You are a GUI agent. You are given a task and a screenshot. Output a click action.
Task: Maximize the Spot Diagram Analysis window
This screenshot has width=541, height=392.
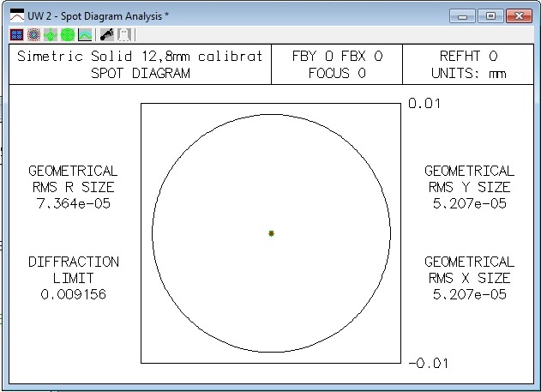(490, 16)
